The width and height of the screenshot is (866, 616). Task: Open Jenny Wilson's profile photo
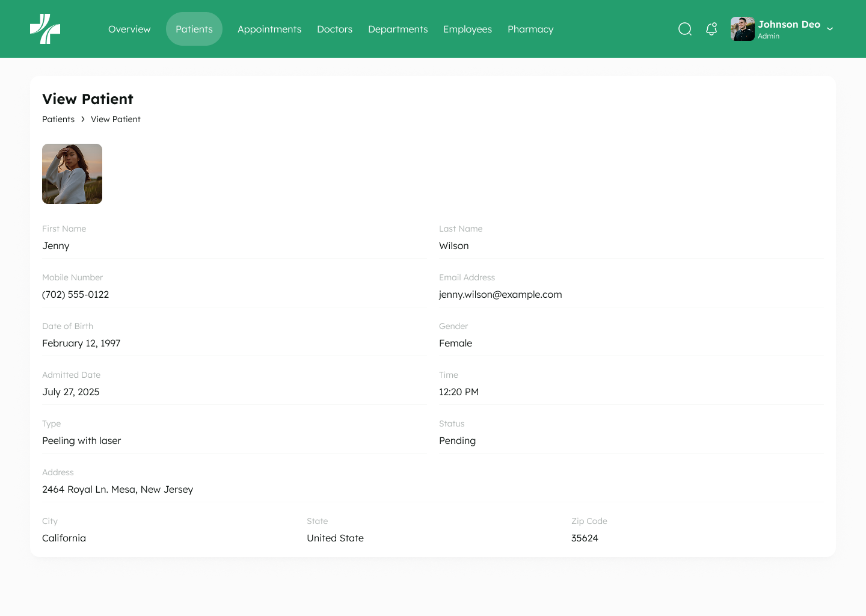pos(72,174)
